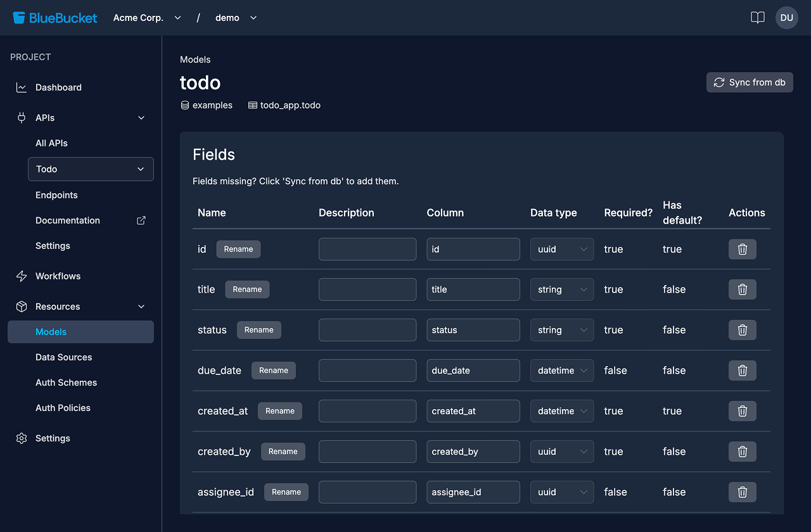Click the examples database icon under todo title
Screen dimensions: 811x532
[185, 105]
